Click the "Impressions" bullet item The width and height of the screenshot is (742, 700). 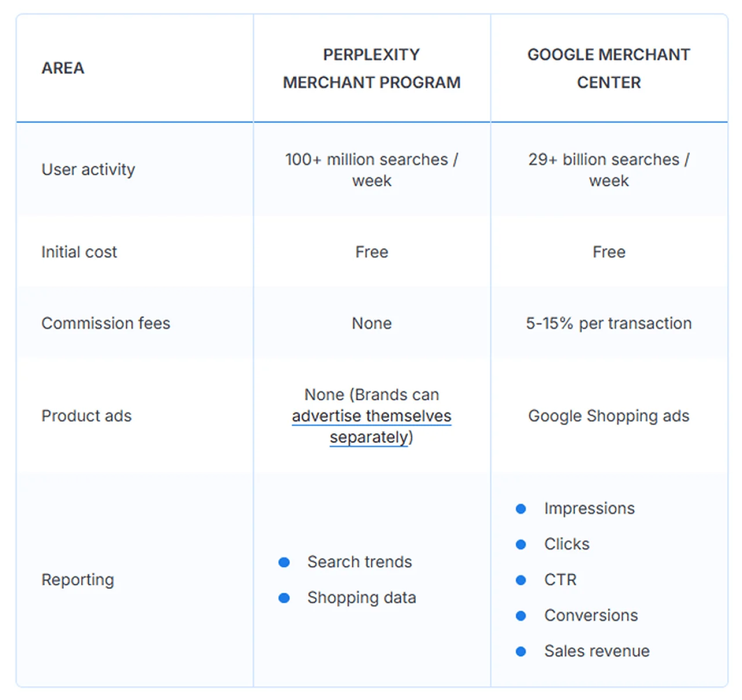(x=589, y=509)
